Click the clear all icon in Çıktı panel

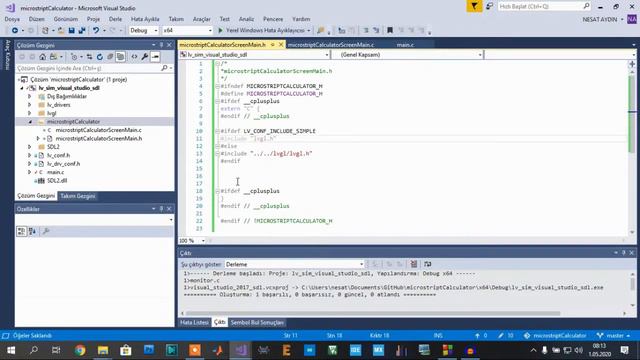[413, 264]
